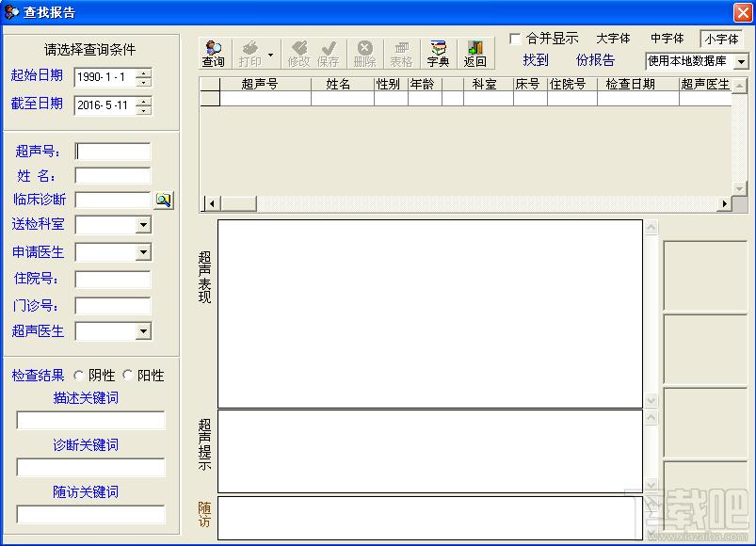Click the 查询 search toolbar icon
This screenshot has height=546, width=756.
click(x=213, y=54)
